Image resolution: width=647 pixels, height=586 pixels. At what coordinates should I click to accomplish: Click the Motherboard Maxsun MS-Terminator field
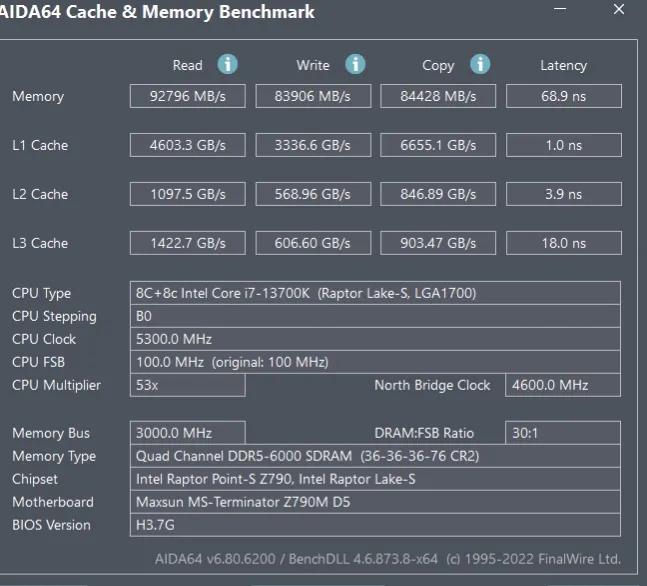[375, 502]
